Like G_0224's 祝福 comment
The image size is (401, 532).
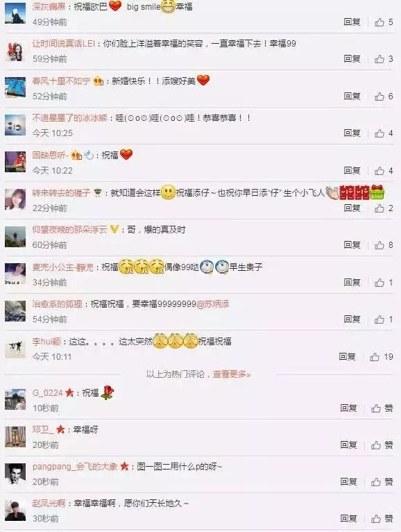(376, 408)
